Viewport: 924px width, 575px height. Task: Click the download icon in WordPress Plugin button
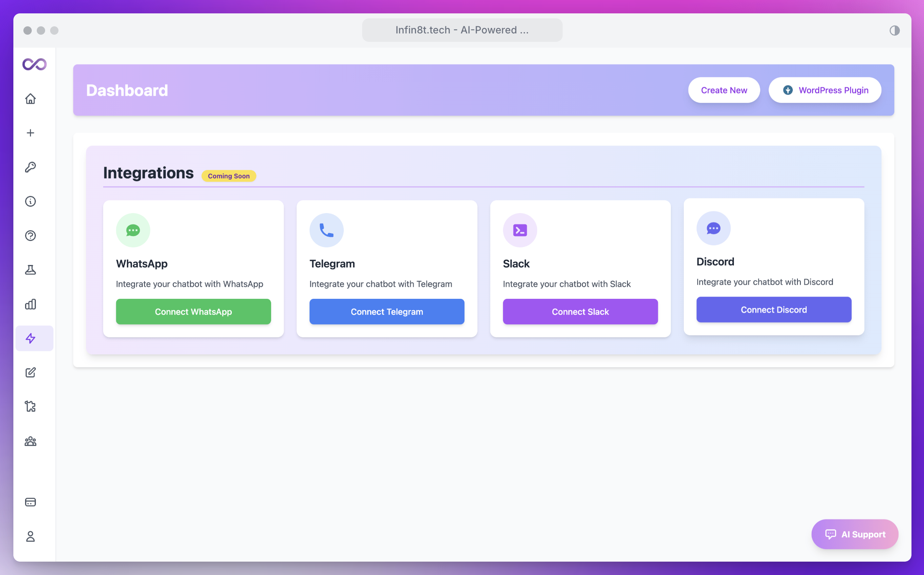(788, 90)
